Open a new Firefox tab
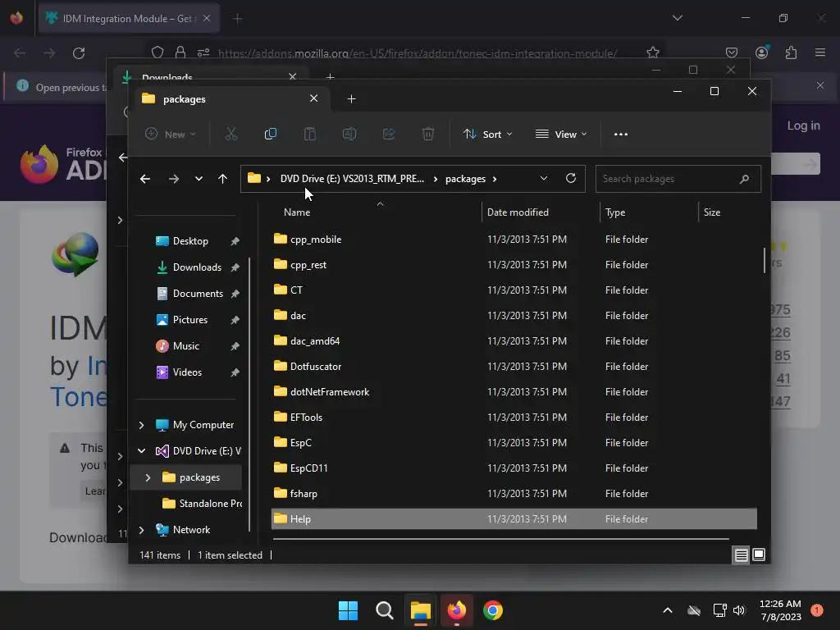 click(x=237, y=19)
